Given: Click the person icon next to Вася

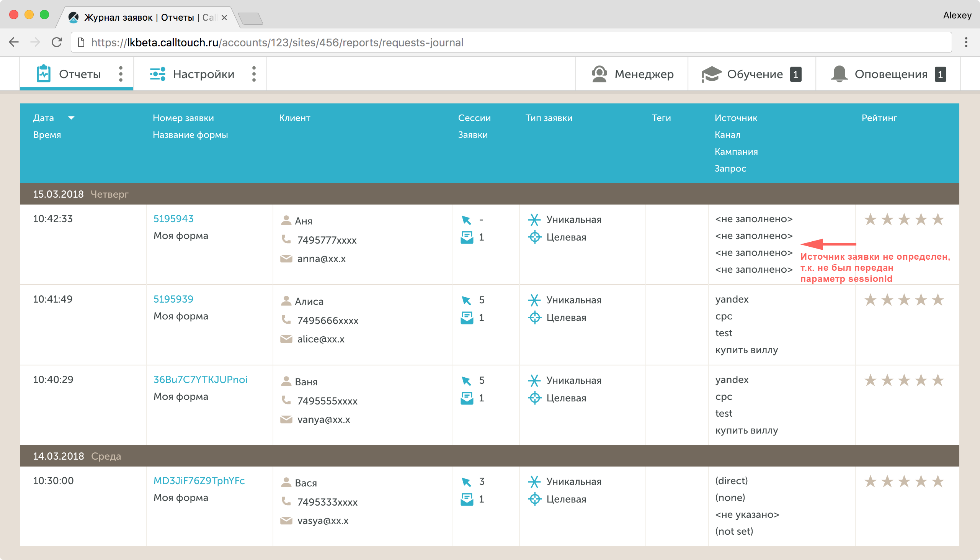Looking at the screenshot, I should click(x=286, y=482).
